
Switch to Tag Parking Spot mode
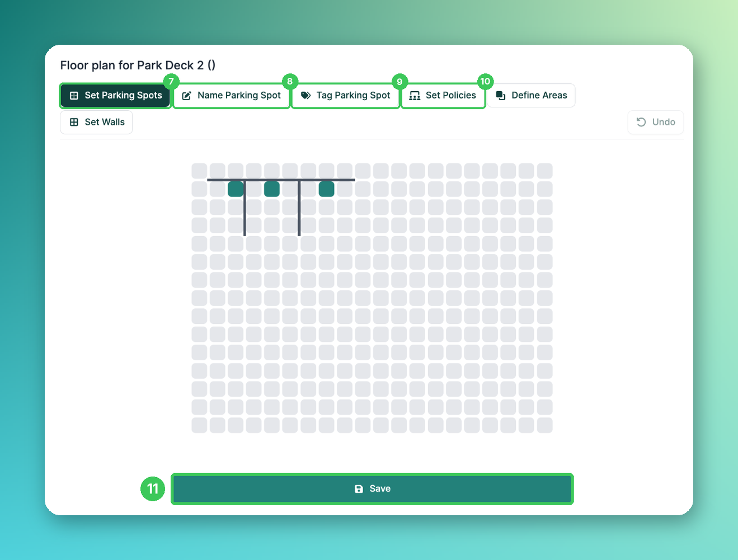(x=346, y=96)
